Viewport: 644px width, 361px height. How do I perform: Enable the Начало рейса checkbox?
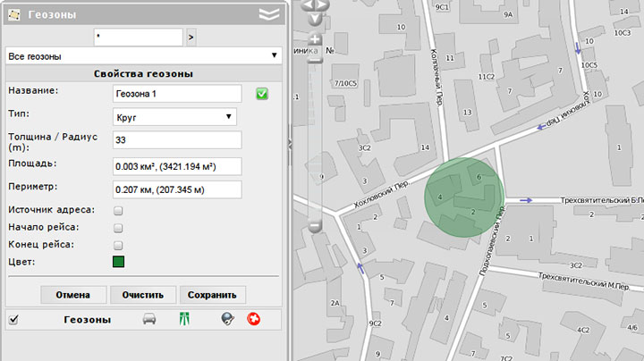pos(118,228)
